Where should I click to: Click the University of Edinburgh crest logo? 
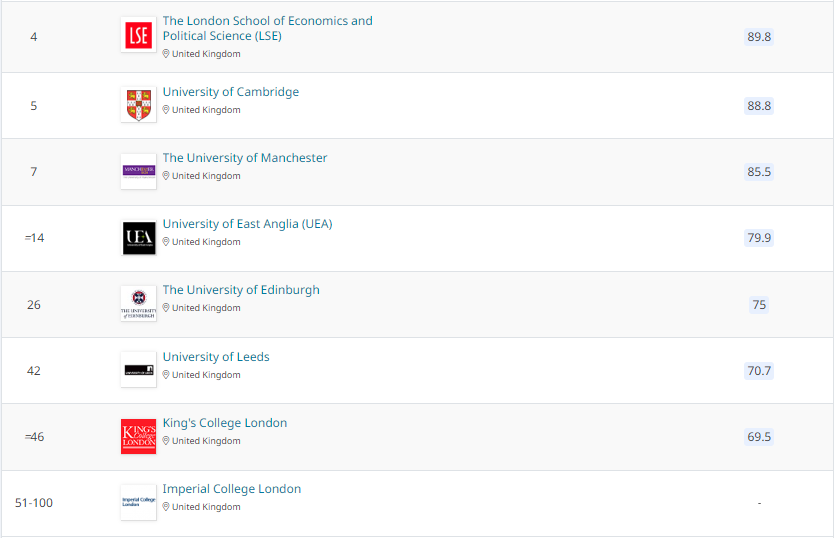click(138, 303)
